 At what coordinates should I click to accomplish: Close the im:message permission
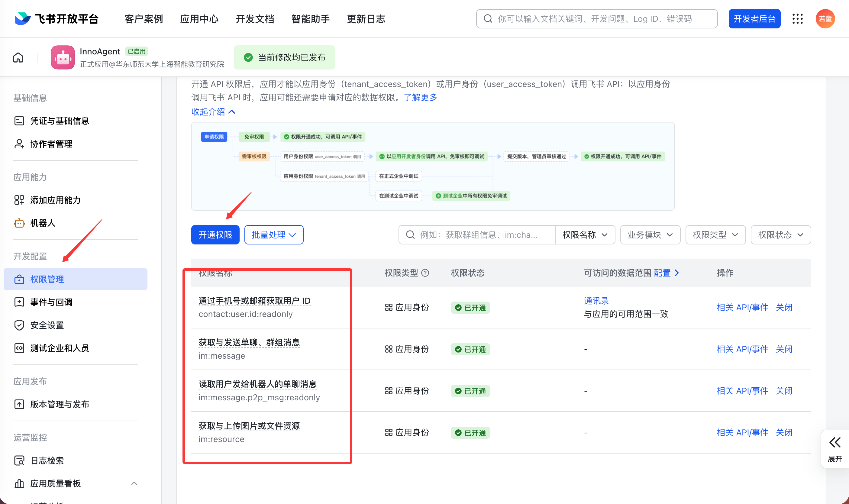pos(784,349)
